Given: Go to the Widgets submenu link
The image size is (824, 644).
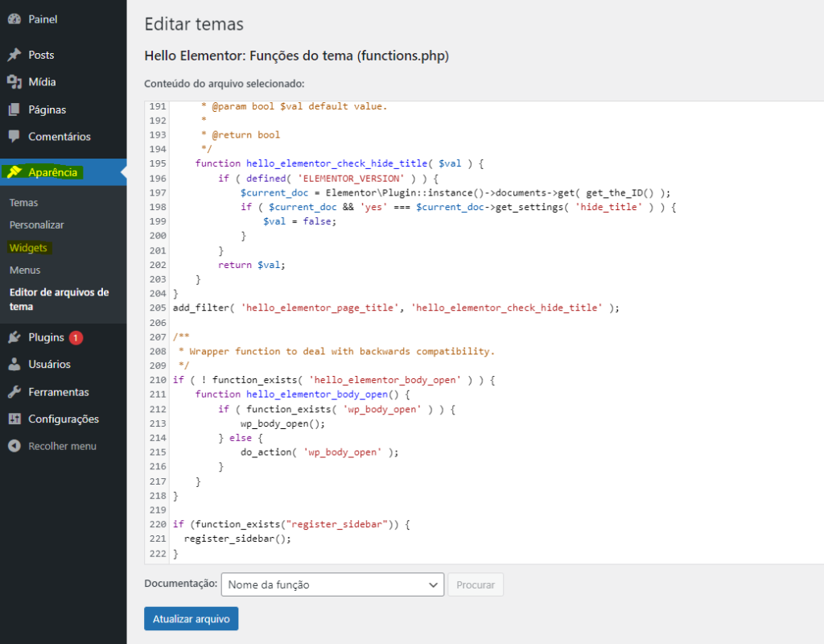Looking at the screenshot, I should tap(28, 248).
